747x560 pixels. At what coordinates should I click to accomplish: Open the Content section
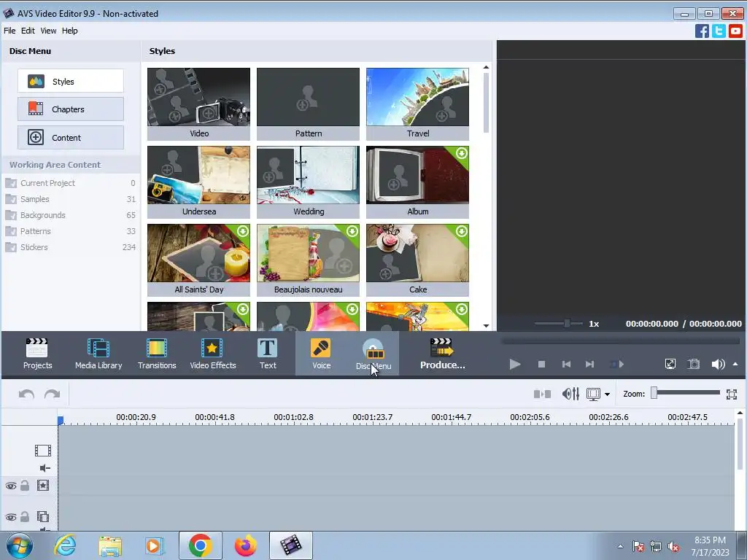(x=71, y=138)
